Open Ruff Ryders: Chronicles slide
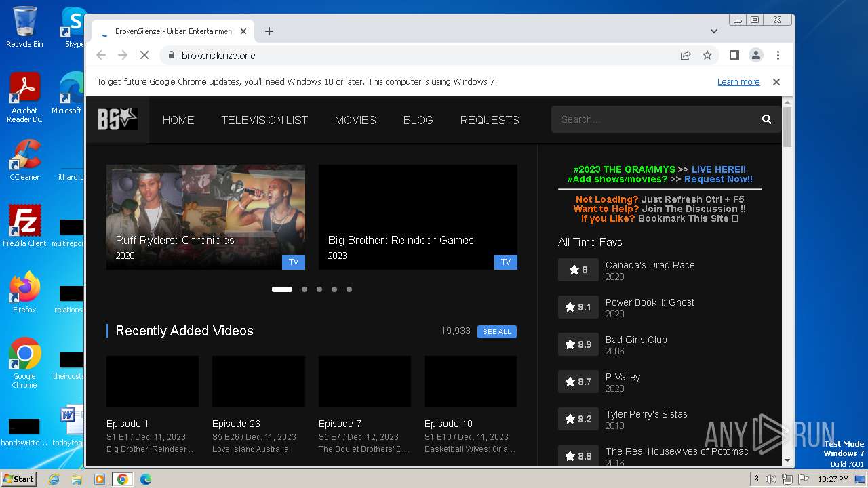The height and width of the screenshot is (488, 868). point(205,217)
